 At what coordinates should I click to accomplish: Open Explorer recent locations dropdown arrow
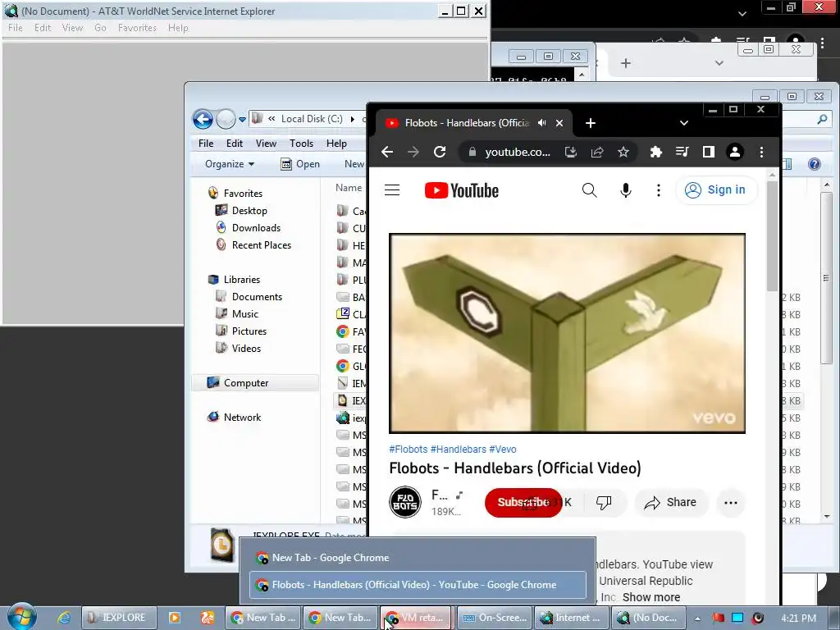click(243, 120)
